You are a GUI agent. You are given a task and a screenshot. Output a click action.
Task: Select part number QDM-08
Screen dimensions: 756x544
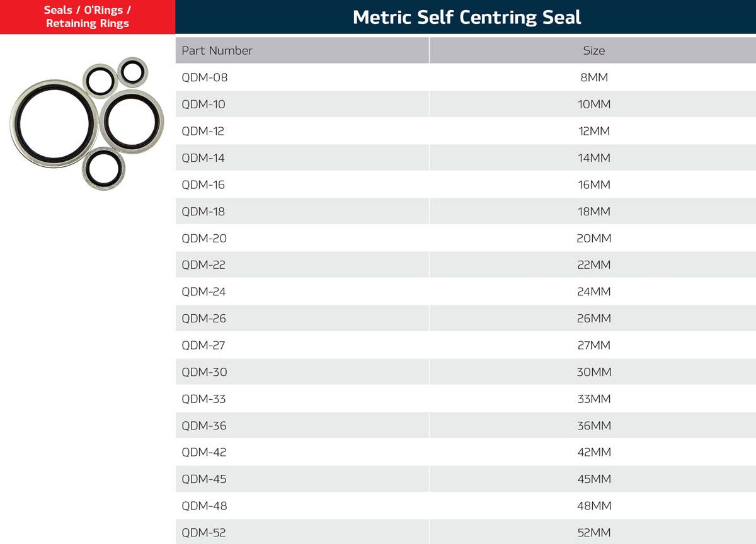(204, 77)
